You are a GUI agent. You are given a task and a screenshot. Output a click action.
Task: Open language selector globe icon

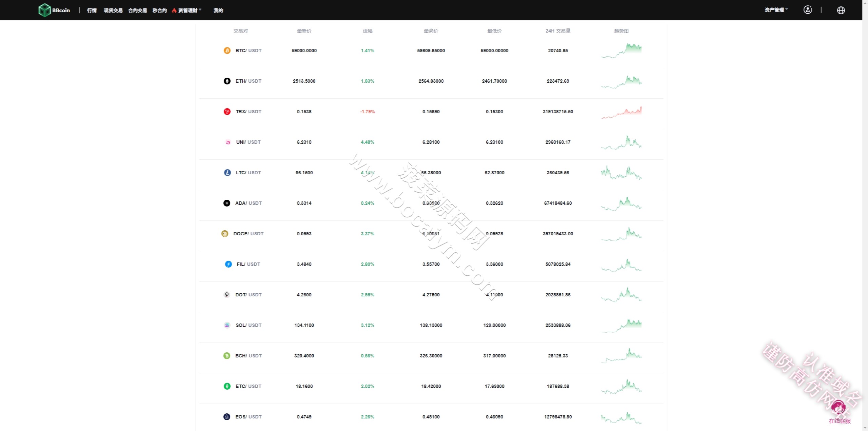841,10
